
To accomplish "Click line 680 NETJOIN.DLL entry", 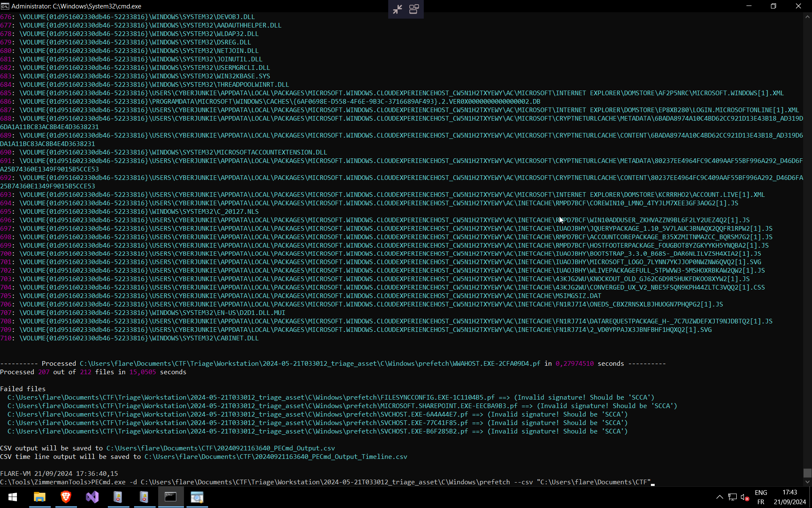I will [129, 51].
